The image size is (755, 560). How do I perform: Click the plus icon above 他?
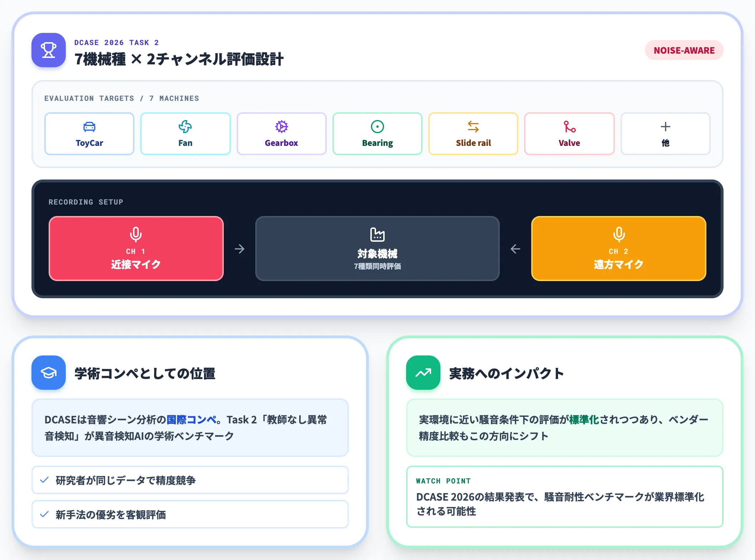[x=665, y=127]
